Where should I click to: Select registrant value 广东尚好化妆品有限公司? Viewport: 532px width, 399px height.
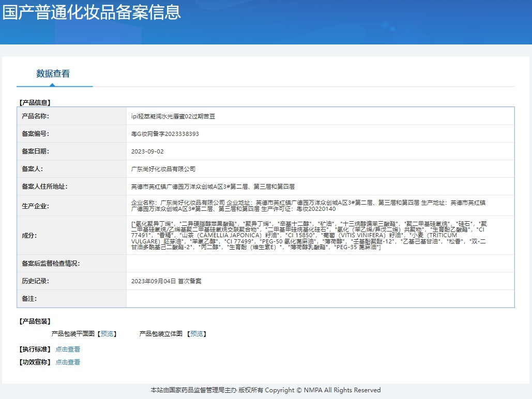tap(163, 169)
